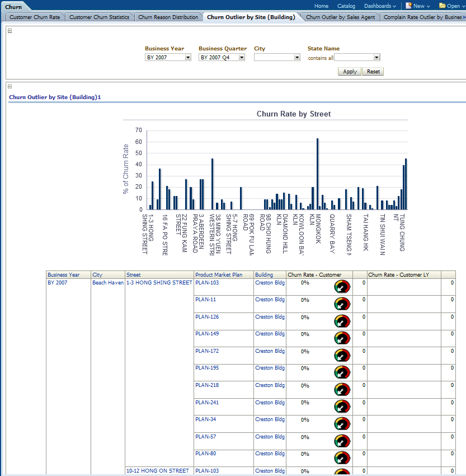Viewport: 466px width, 476px height.
Task: Open PLAN-218 product plan link
Action: 207,385
